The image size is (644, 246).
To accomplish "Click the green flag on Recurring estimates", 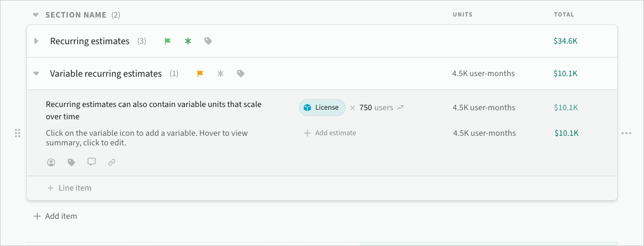I will coord(168,41).
